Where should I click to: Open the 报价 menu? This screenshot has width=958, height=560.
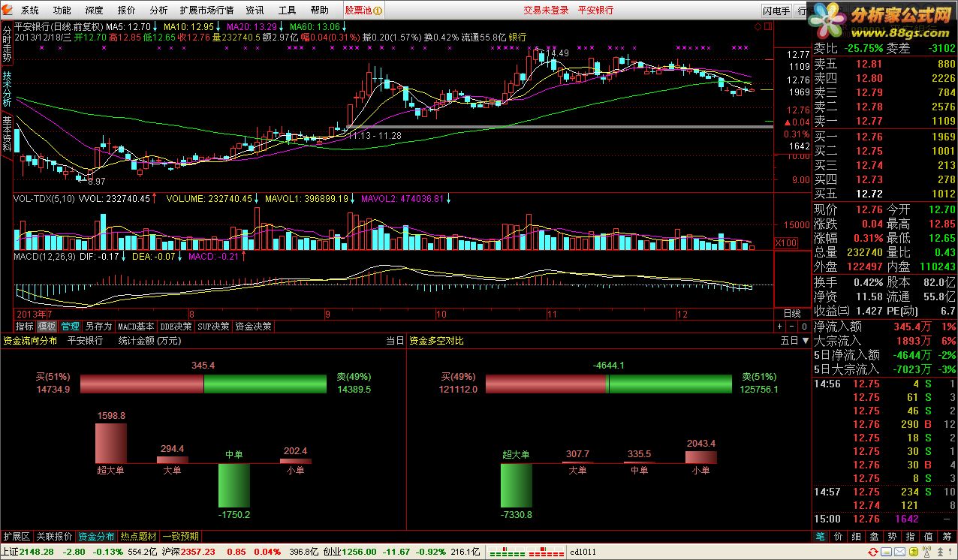click(127, 11)
